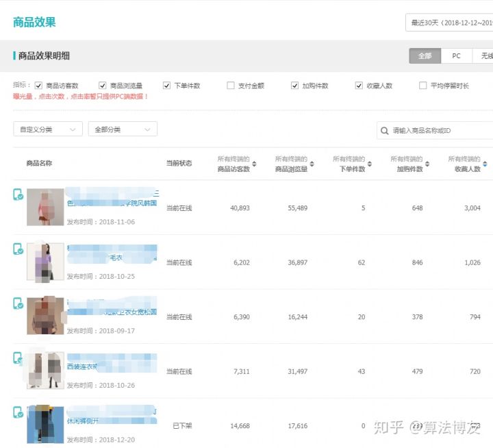Image resolution: width=493 pixels, height=448 pixels.
Task: Switch to the PC tab
Action: point(456,56)
